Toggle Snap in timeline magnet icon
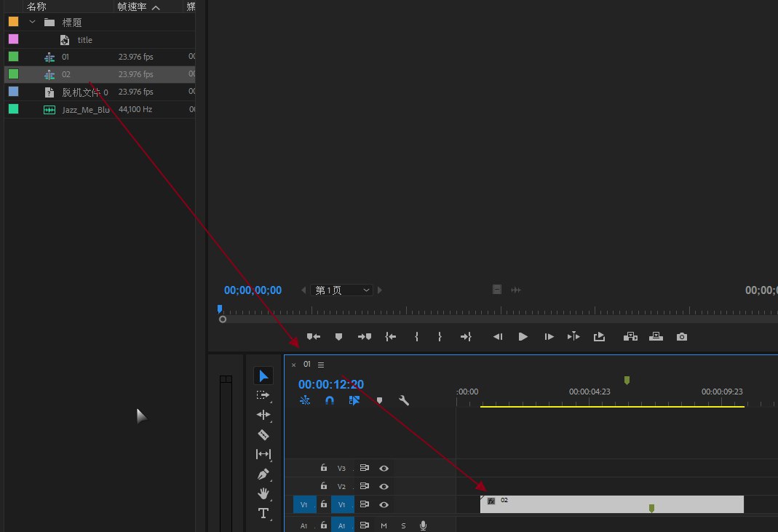Image resolution: width=778 pixels, height=532 pixels. tap(330, 400)
